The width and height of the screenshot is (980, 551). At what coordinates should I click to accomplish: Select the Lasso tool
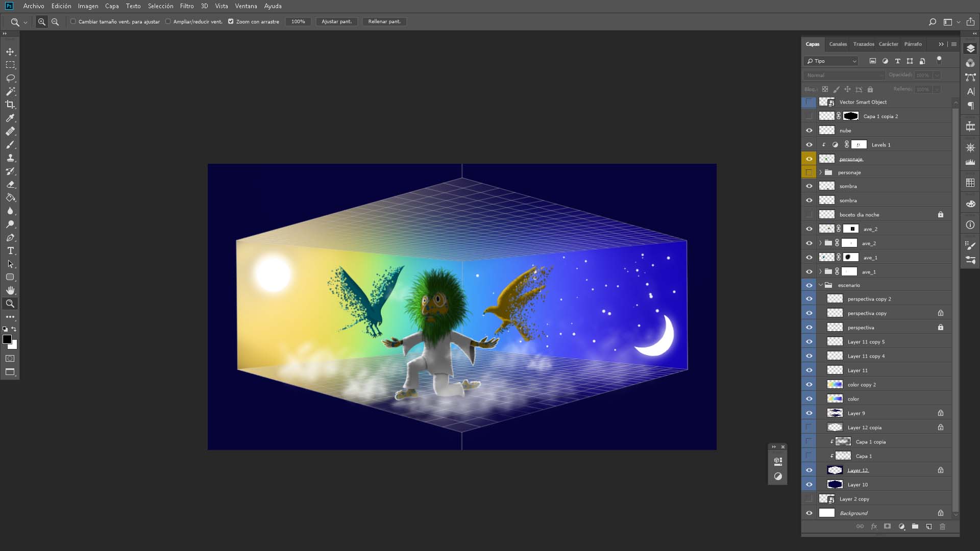coord(10,78)
